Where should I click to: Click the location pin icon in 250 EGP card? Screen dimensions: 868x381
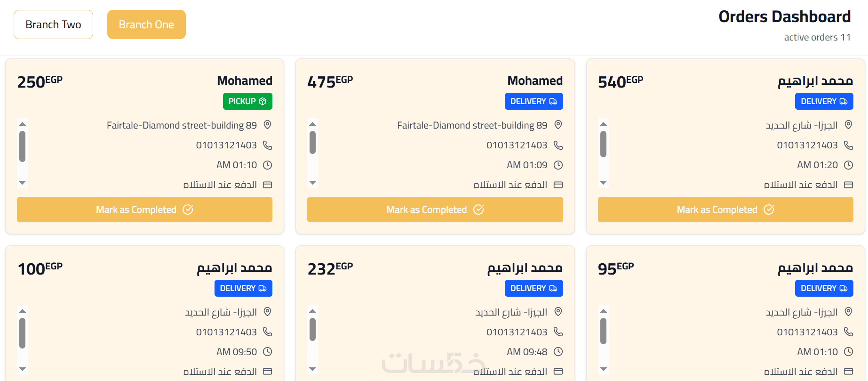click(x=268, y=125)
